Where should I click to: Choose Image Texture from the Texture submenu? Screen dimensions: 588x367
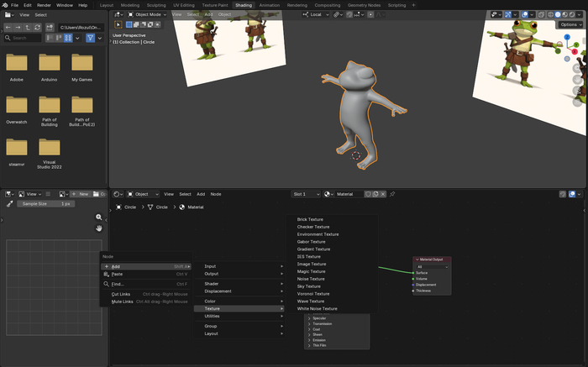click(313, 264)
